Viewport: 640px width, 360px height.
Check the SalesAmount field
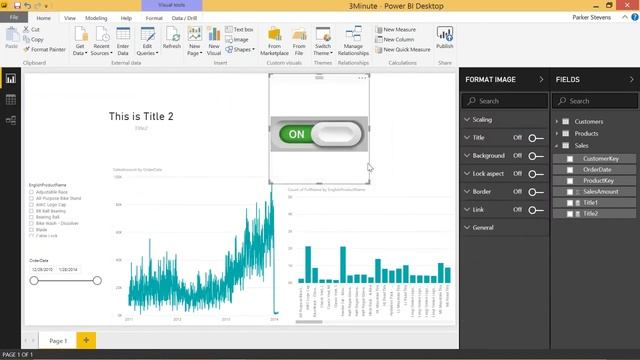coord(570,192)
